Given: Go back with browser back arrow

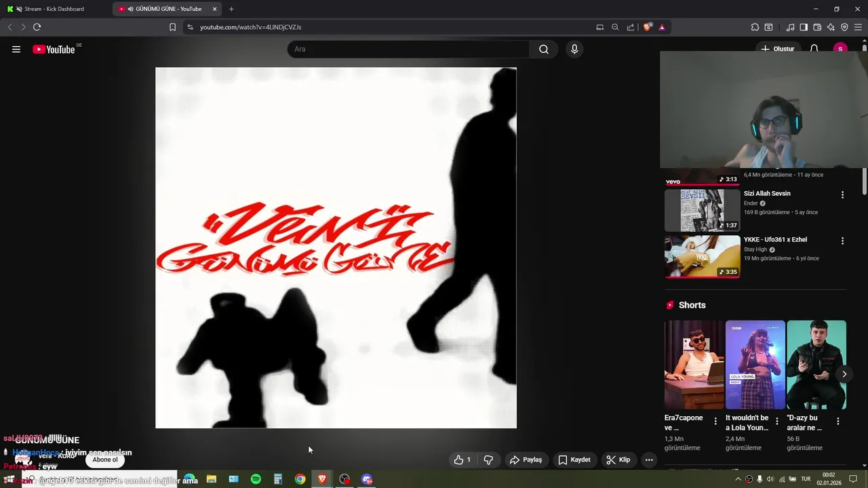Looking at the screenshot, I should click(9, 27).
